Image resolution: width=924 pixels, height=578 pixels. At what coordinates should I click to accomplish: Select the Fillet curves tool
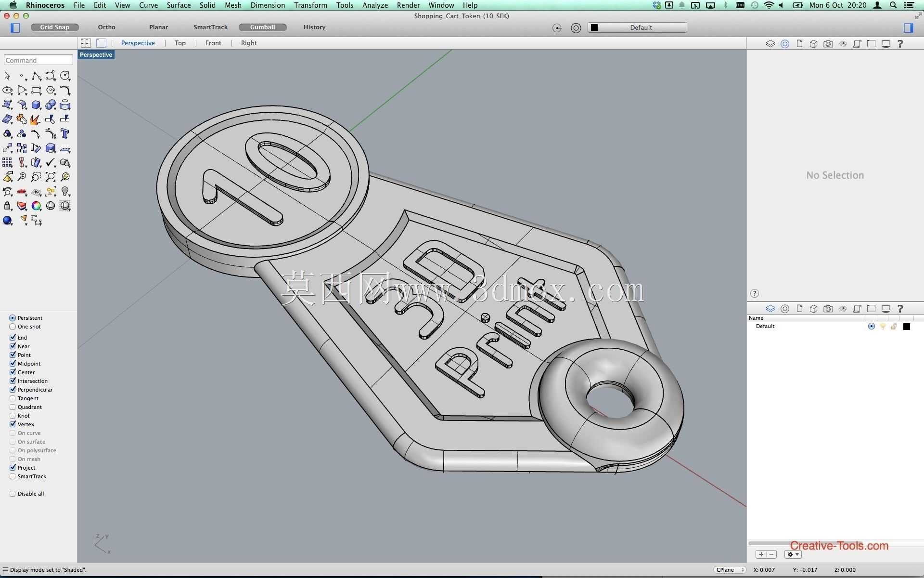click(x=65, y=91)
